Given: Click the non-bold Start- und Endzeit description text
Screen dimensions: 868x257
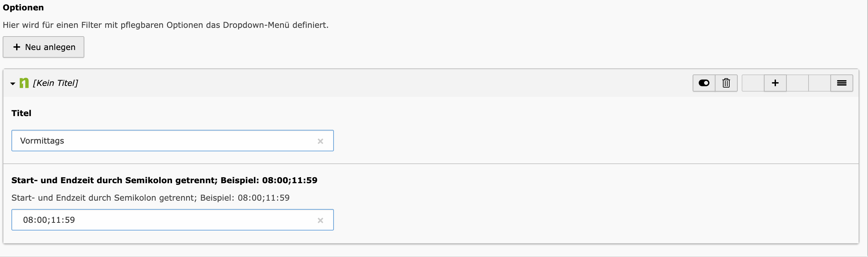Looking at the screenshot, I should [x=150, y=198].
